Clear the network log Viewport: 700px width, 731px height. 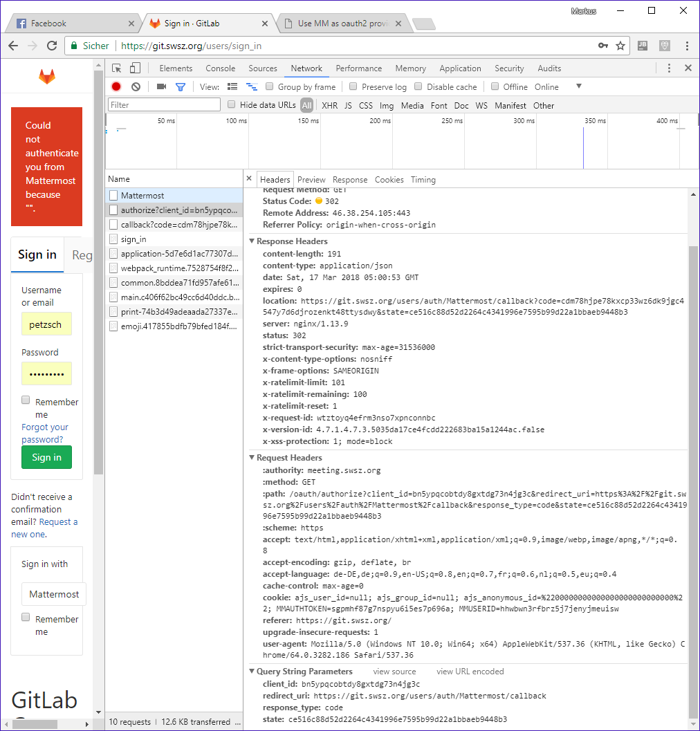[x=136, y=86]
